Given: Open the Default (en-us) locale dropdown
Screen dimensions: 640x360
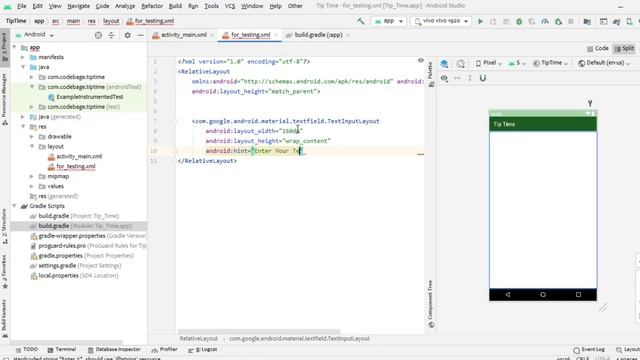Looking at the screenshot, I should coord(604,63).
